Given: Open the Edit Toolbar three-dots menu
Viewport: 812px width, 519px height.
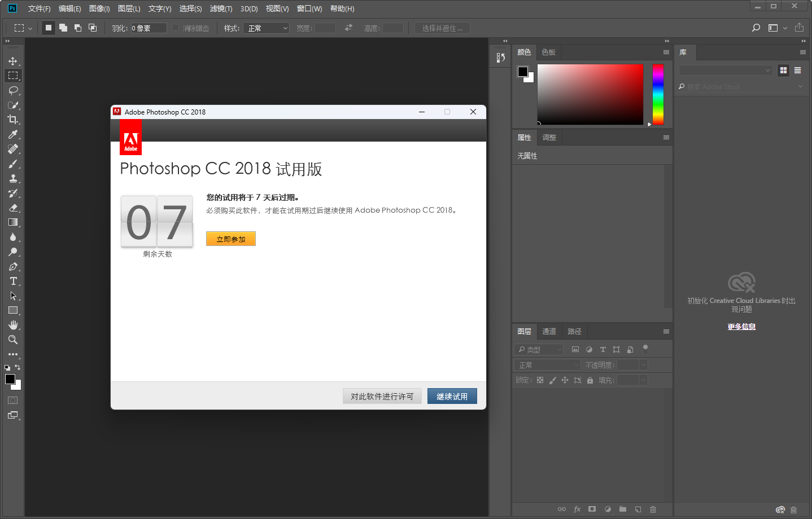Looking at the screenshot, I should pyautogui.click(x=13, y=354).
